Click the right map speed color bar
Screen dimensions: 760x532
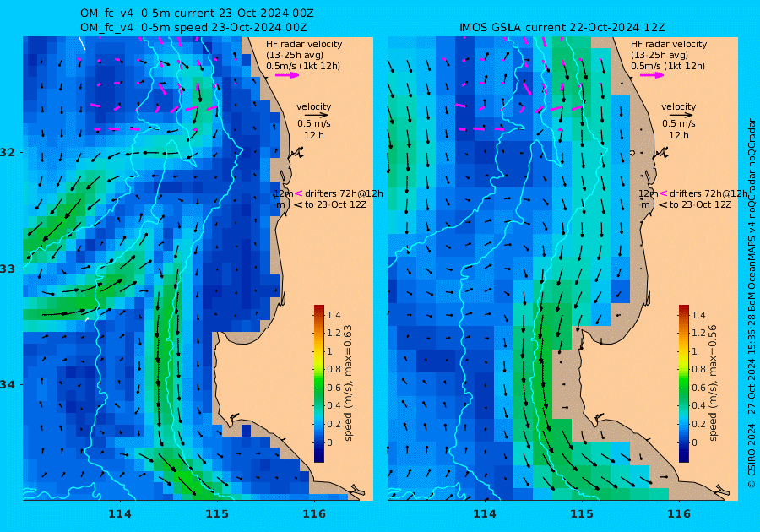coord(683,383)
